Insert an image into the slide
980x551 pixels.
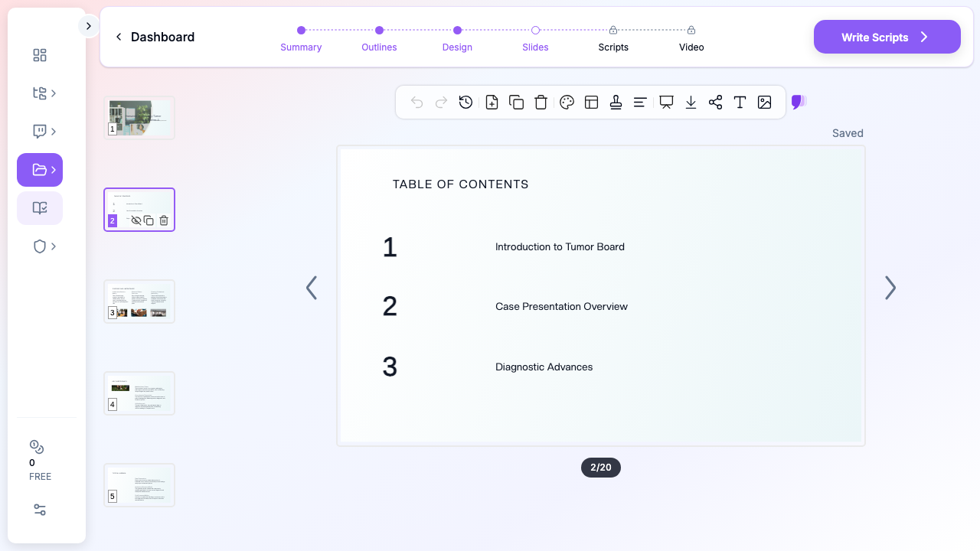coord(764,103)
